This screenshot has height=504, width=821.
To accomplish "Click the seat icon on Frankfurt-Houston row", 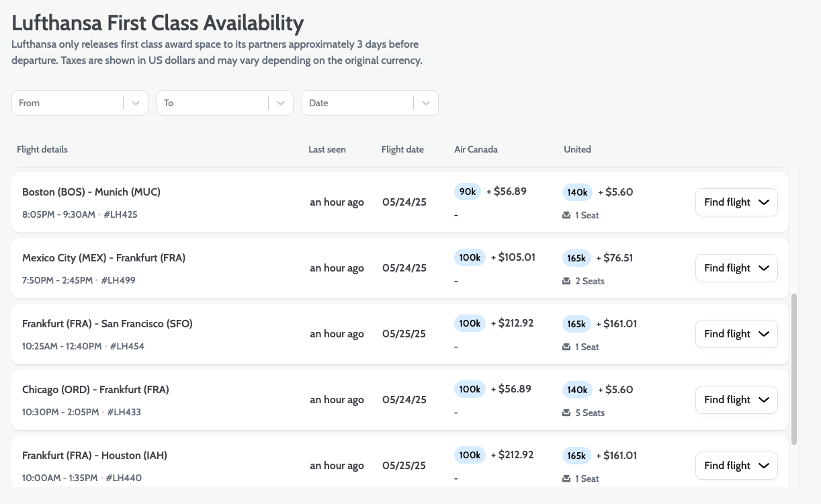I will pos(566,478).
